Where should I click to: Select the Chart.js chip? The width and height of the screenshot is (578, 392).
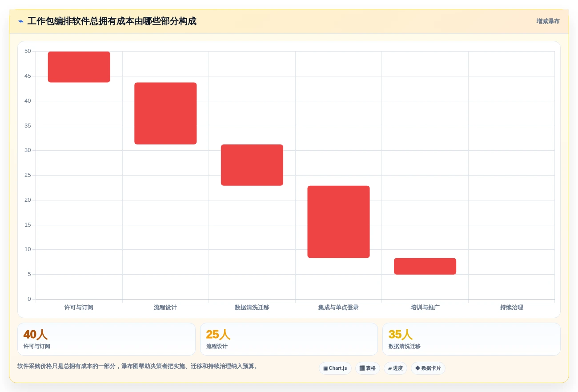click(335, 368)
